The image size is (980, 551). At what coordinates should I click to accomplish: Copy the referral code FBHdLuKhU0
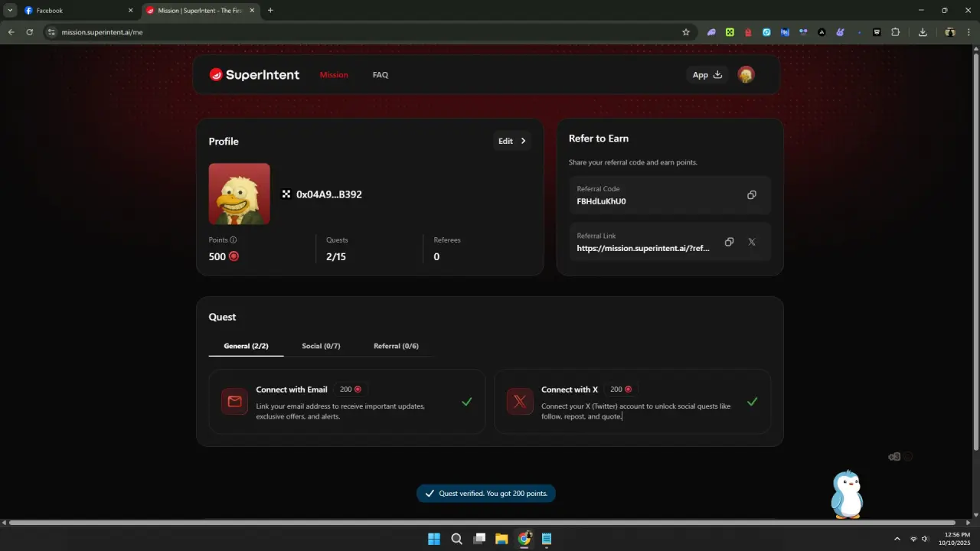(x=752, y=195)
